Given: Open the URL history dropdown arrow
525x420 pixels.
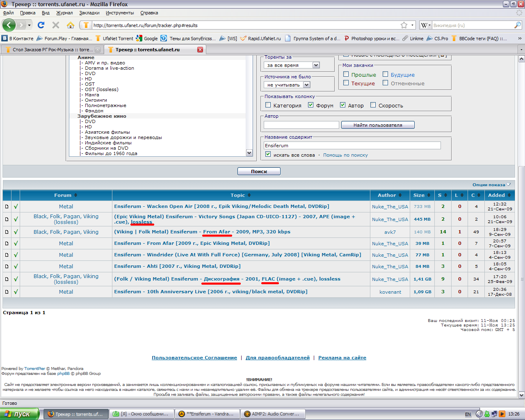Looking at the screenshot, I should tap(413, 25).
